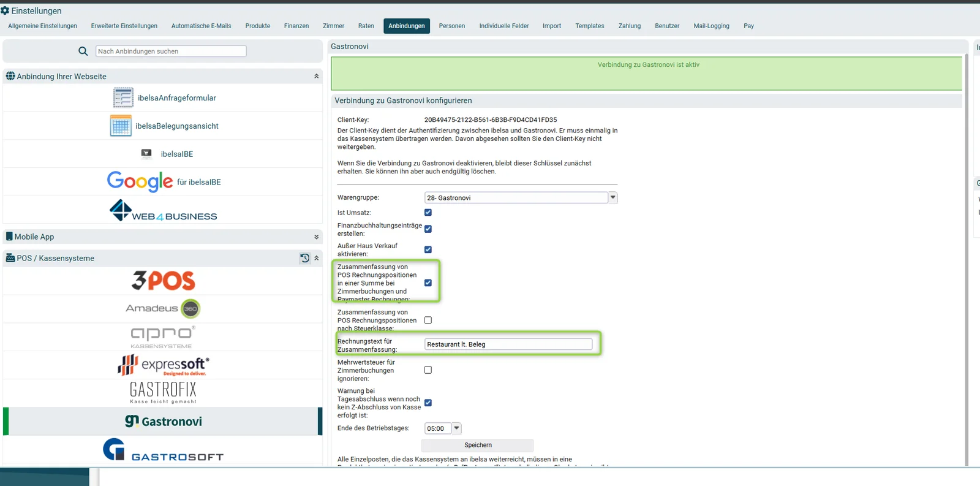This screenshot has width=980, height=486.
Task: Select the Gastrosoft integration entry
Action: click(x=163, y=450)
